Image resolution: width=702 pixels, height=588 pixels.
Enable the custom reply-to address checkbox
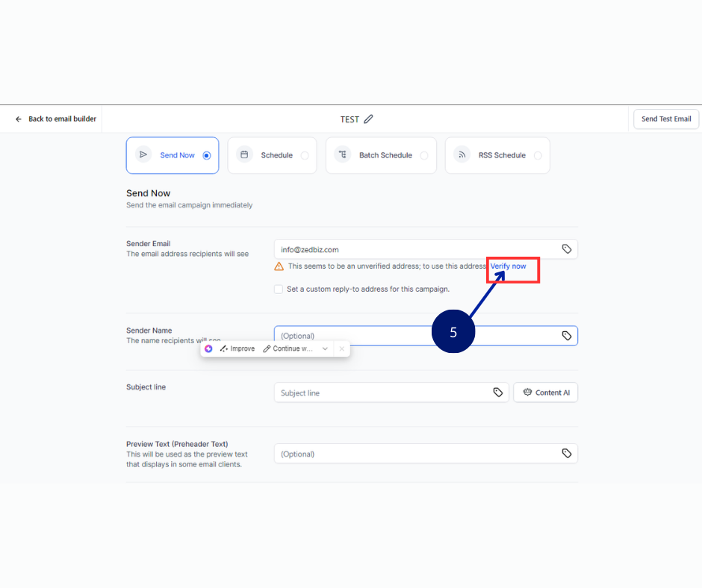[x=279, y=289]
